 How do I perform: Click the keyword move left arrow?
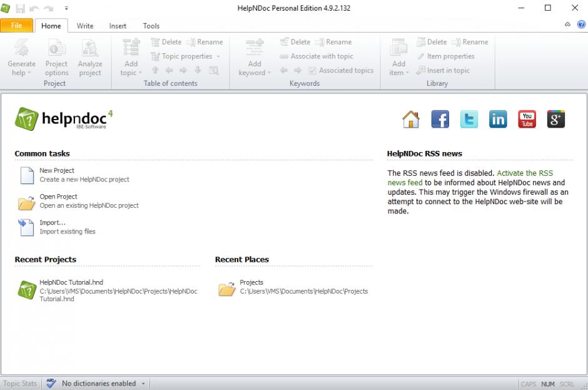pyautogui.click(x=284, y=70)
